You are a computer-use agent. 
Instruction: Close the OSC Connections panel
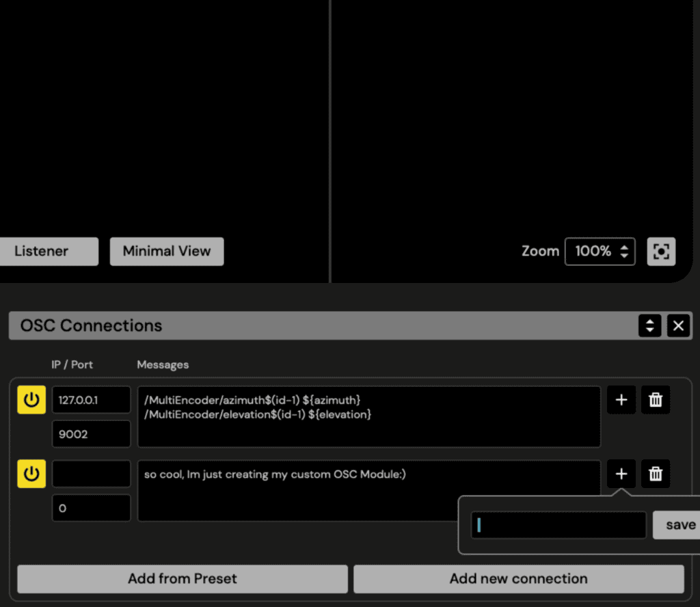[x=678, y=325]
